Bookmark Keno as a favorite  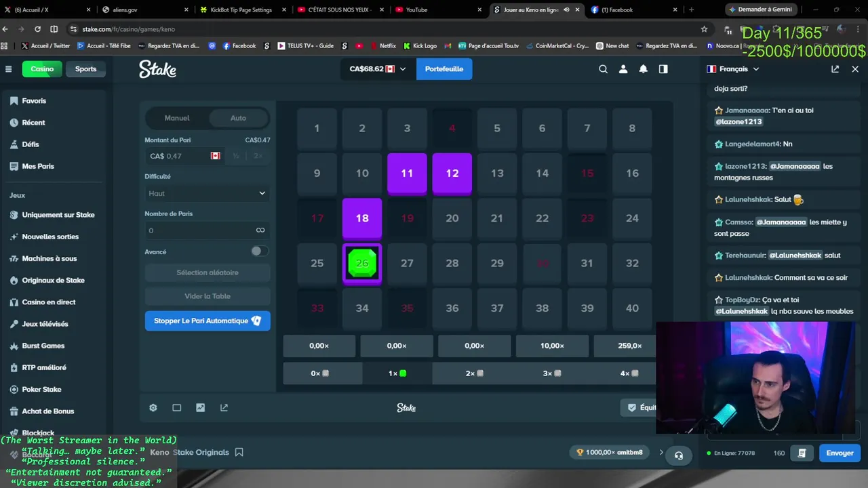pos(239,452)
